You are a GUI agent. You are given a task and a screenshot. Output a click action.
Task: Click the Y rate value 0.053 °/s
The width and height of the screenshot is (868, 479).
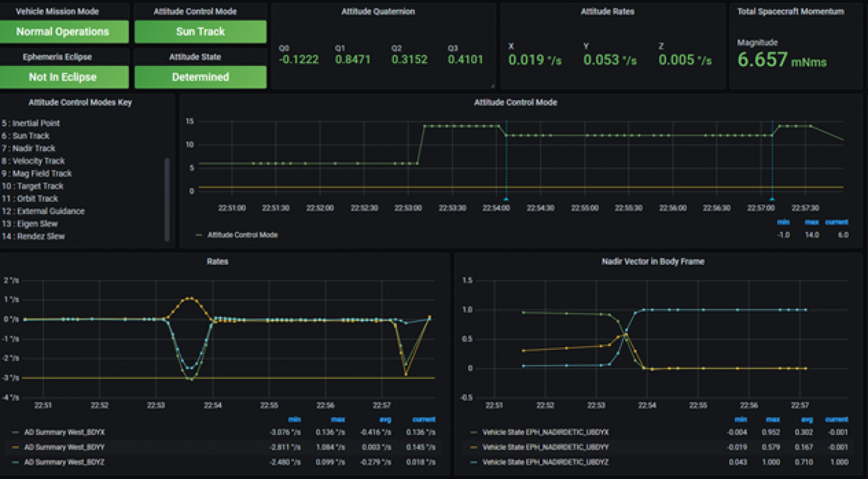pyautogui.click(x=610, y=60)
